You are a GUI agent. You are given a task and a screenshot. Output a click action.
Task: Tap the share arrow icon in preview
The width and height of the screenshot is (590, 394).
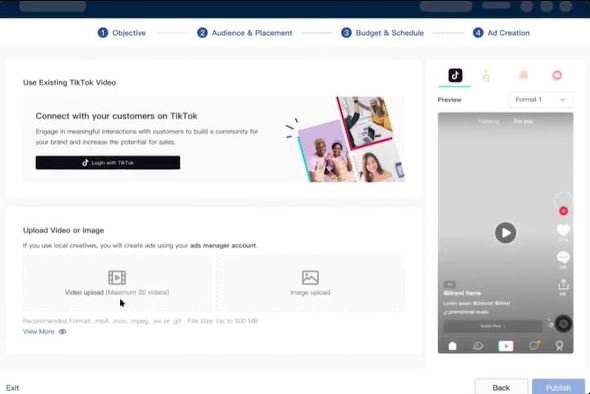563,284
